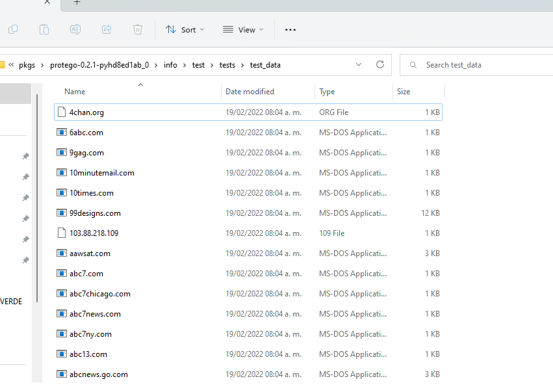Select the abc7.com file icon
553x392 pixels.
[x=62, y=273]
